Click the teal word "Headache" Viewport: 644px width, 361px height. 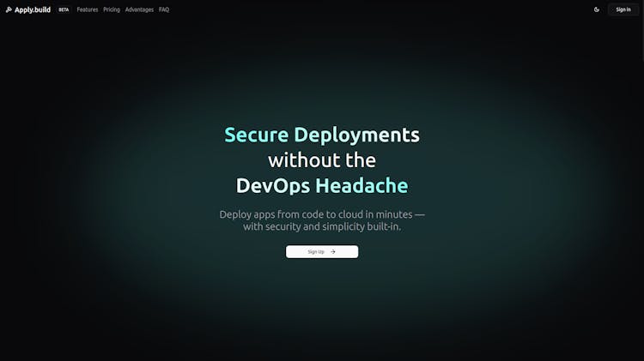click(x=361, y=185)
